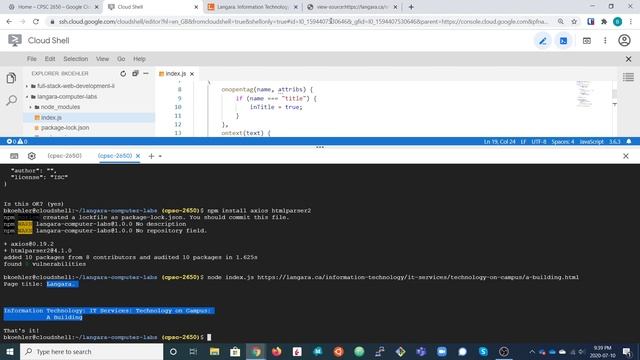Screen dimensions: 640x360
Task: Open Windows Task View icon
Action: (193, 351)
